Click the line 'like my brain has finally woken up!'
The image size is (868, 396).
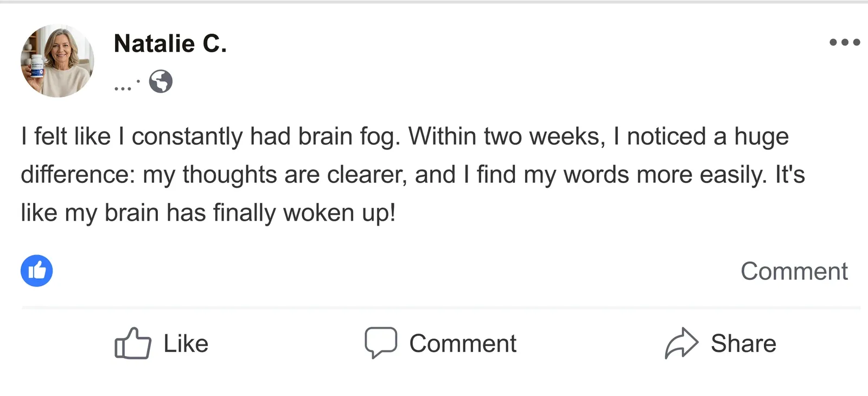(208, 213)
